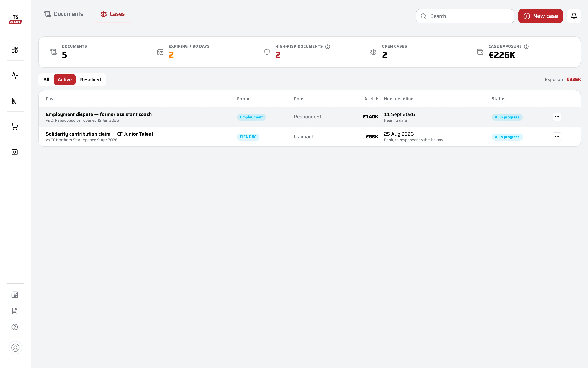Filter cases by Resolved
Screen dimensions: 588x368
coord(90,80)
